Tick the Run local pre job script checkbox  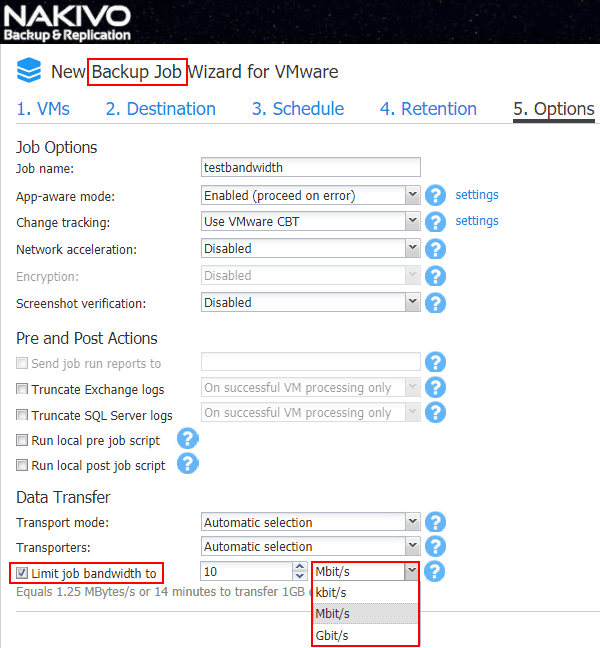pos(22,440)
